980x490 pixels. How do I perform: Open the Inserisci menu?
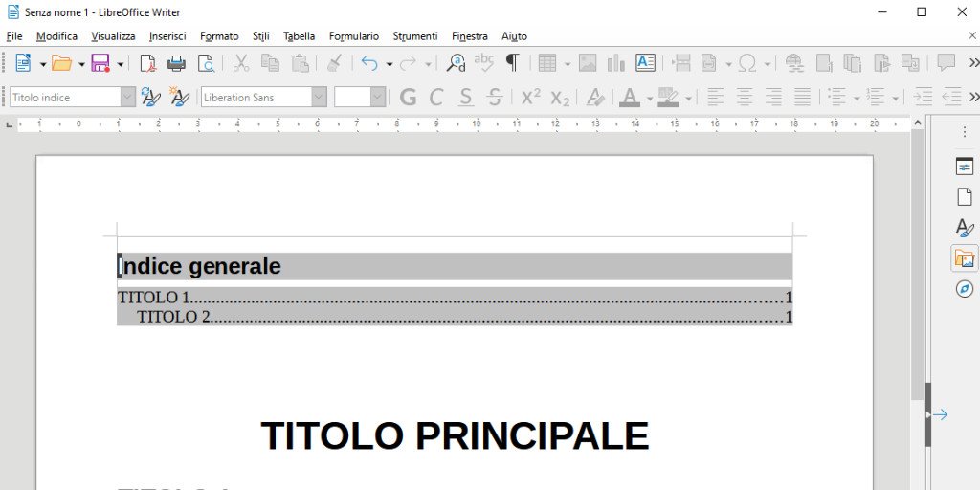[167, 36]
